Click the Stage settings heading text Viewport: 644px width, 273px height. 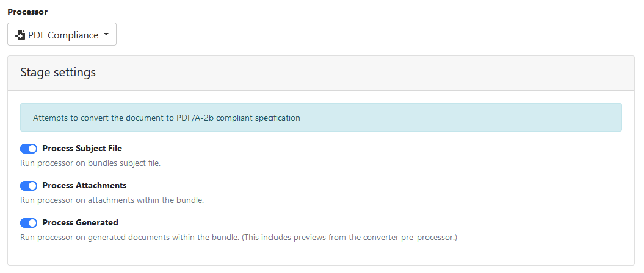point(58,73)
